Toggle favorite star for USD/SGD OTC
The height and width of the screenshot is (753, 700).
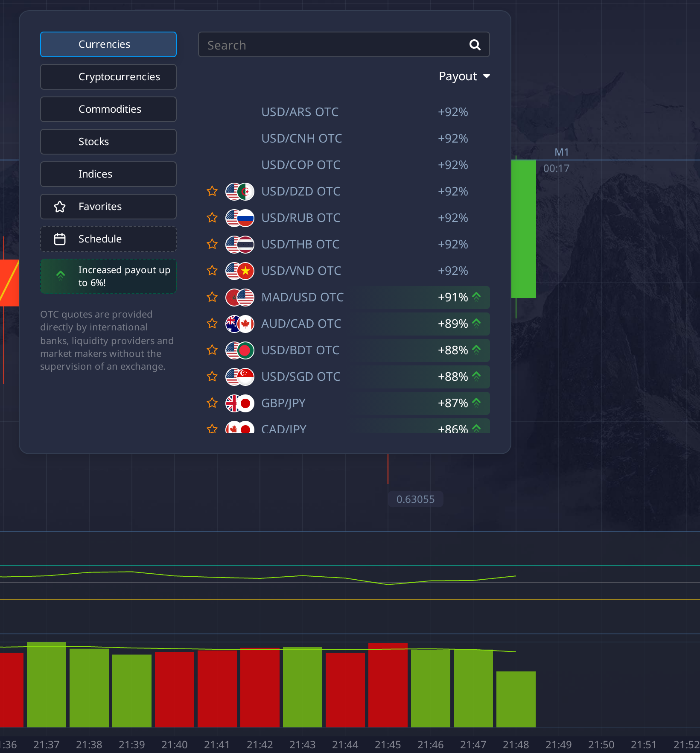coord(212,376)
